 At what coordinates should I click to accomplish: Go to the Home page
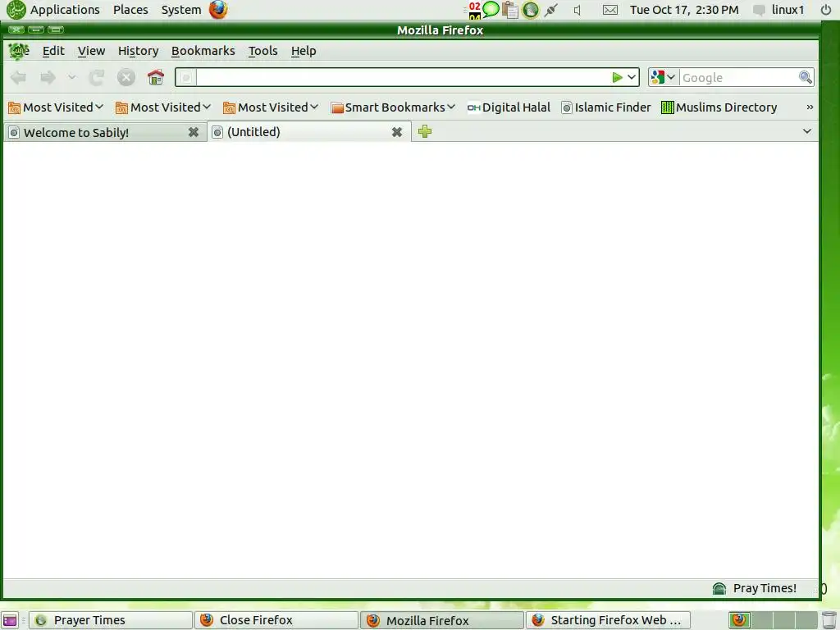[155, 78]
